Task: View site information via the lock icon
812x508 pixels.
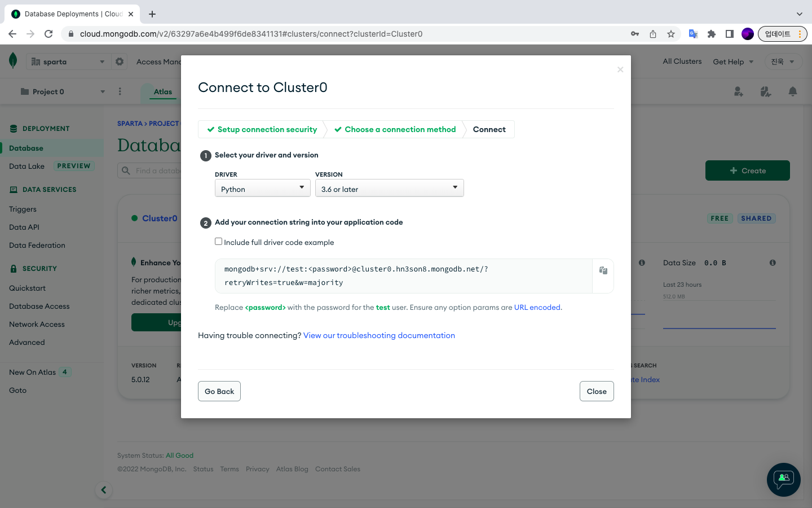Action: click(x=71, y=34)
